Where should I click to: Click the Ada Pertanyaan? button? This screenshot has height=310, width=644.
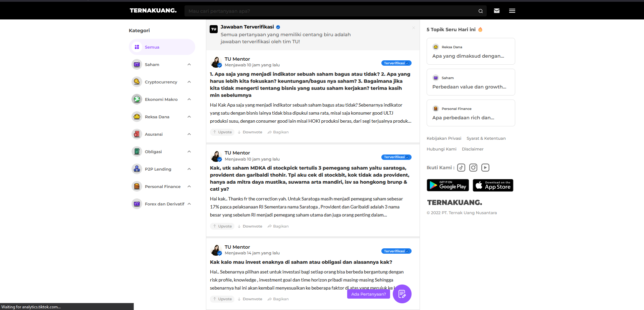click(x=368, y=294)
